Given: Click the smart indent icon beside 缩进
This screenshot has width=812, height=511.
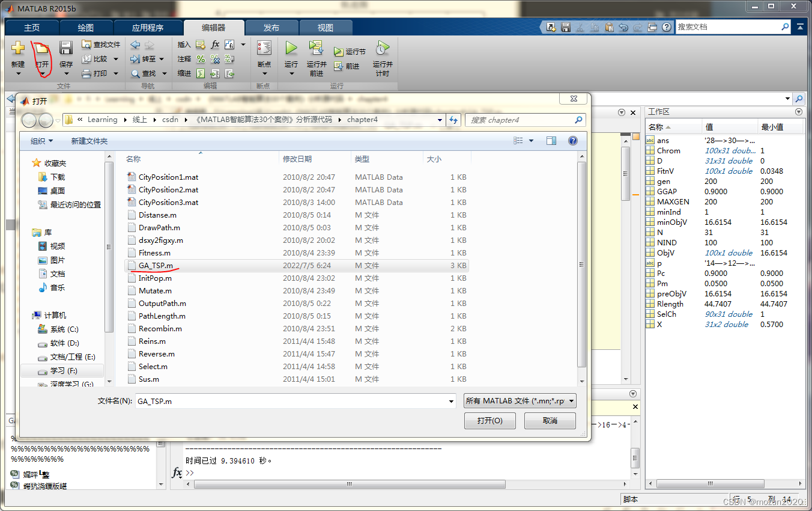Looking at the screenshot, I should point(201,73).
